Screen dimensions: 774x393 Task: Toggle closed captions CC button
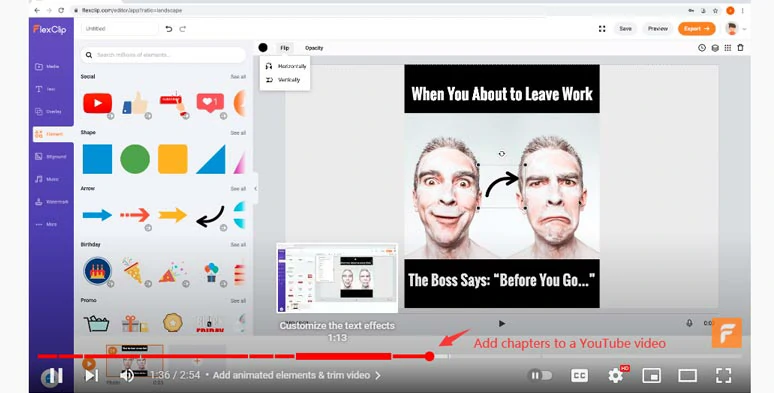[x=579, y=376]
